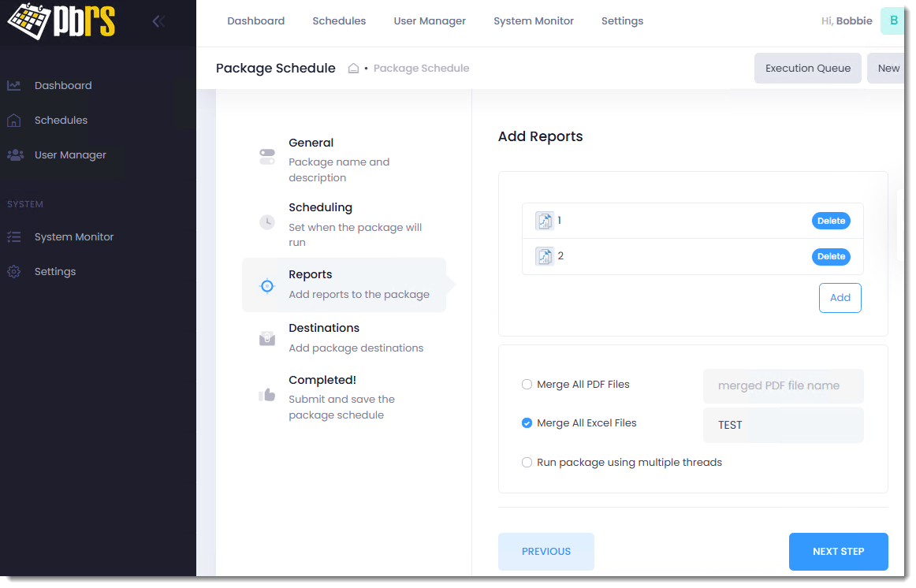Collapse the sidebar with double chevron
Viewport: 916px width, 588px height.
158,21
